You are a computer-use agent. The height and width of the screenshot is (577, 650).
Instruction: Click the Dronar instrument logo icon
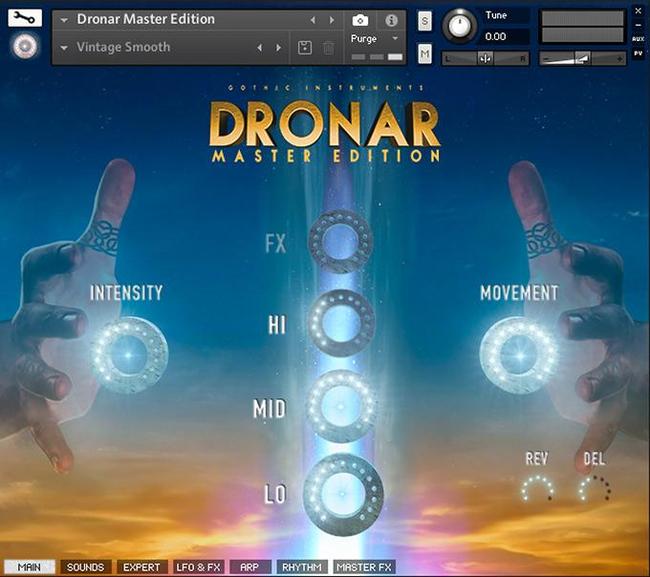25,46
